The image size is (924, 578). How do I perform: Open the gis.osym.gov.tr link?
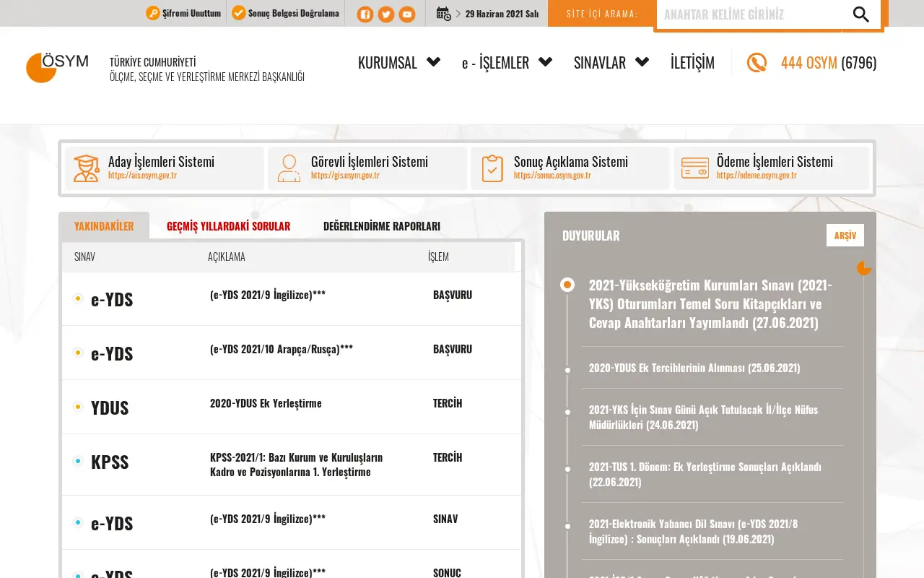[x=345, y=176]
